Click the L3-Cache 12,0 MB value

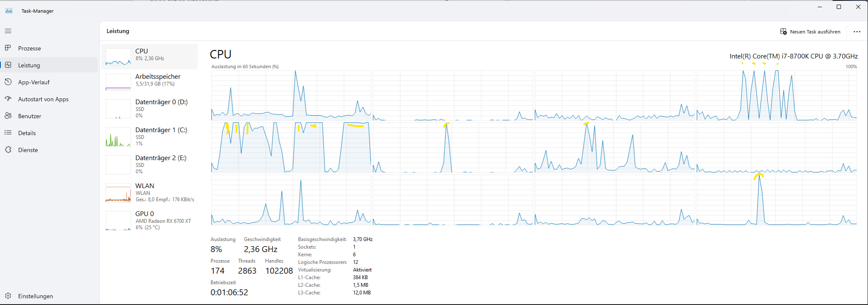point(362,293)
